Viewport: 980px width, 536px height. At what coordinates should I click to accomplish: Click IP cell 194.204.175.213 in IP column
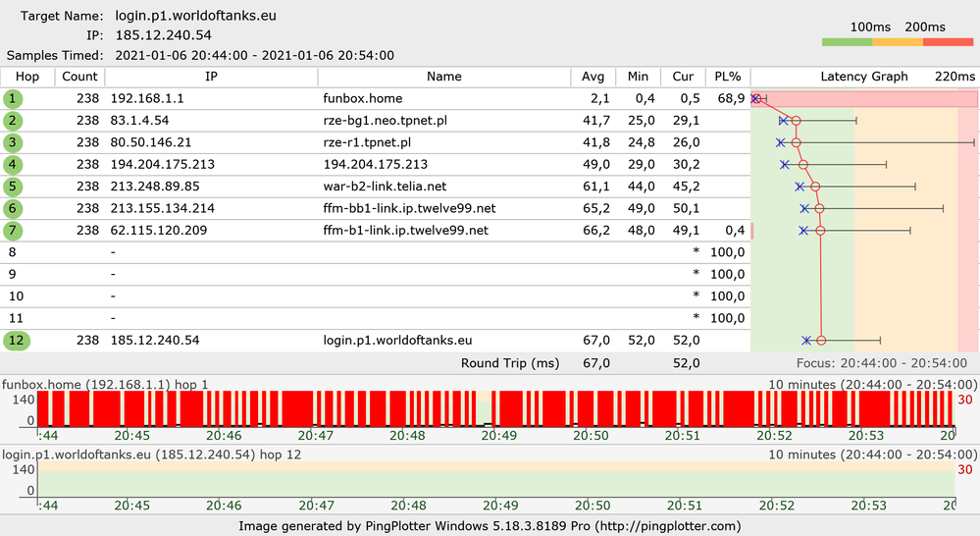point(163,165)
